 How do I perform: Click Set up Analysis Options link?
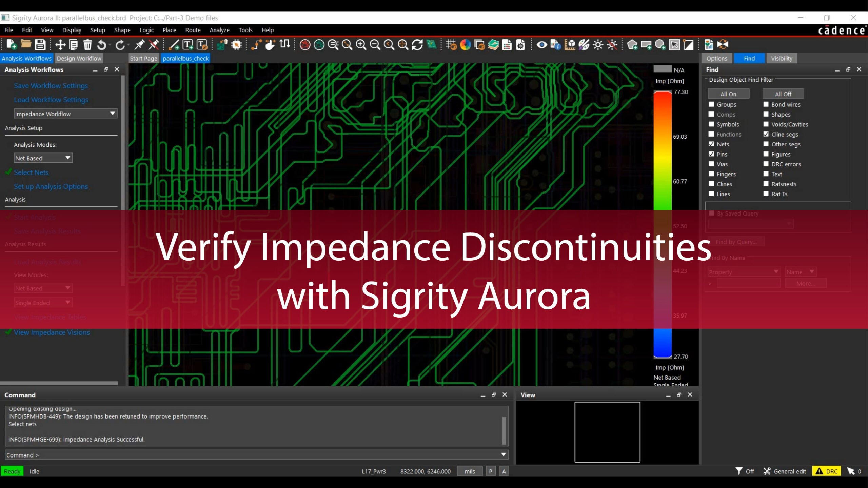51,186
